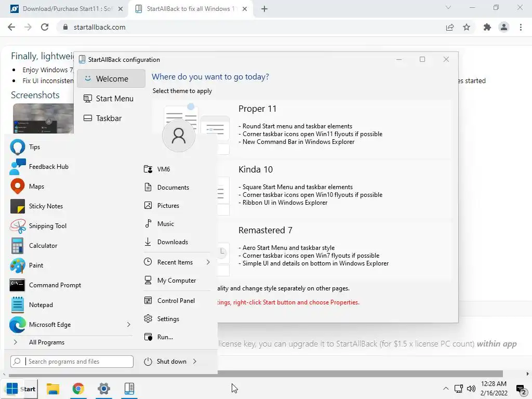Open network status tray icon
Screen dimensions: 532x399
pos(458,389)
